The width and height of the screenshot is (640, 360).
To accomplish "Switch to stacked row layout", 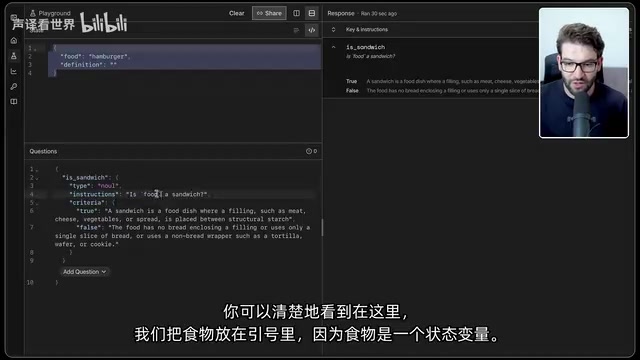I will pyautogui.click(x=312, y=13).
